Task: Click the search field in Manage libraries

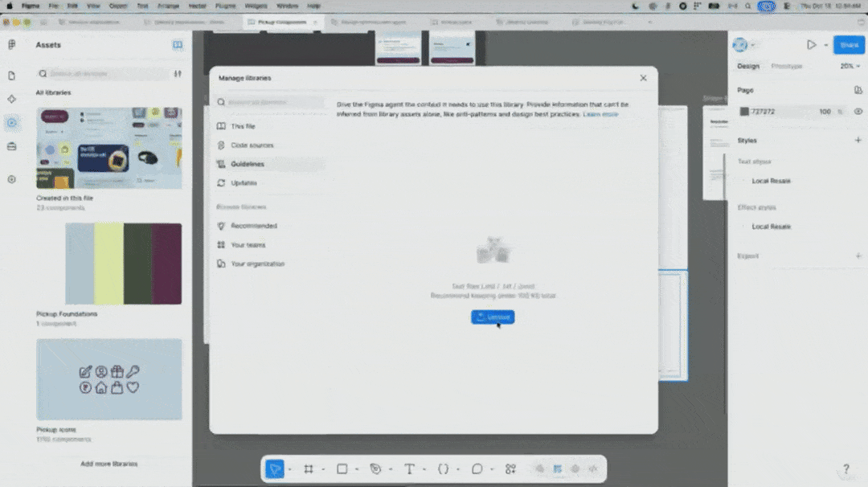Action: tap(270, 102)
